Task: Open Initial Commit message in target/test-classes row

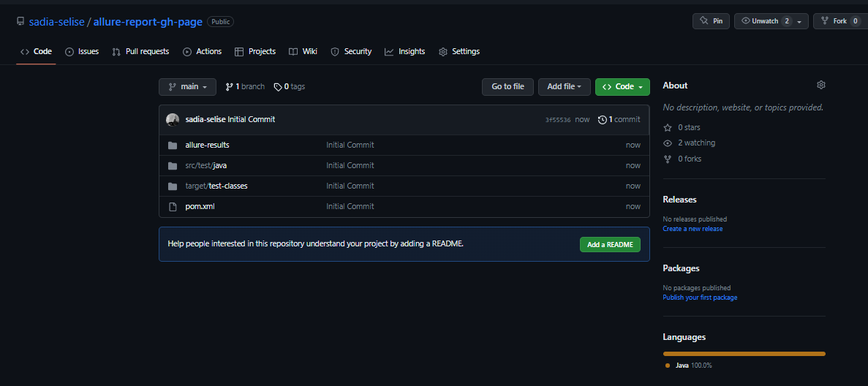Action: coord(350,186)
